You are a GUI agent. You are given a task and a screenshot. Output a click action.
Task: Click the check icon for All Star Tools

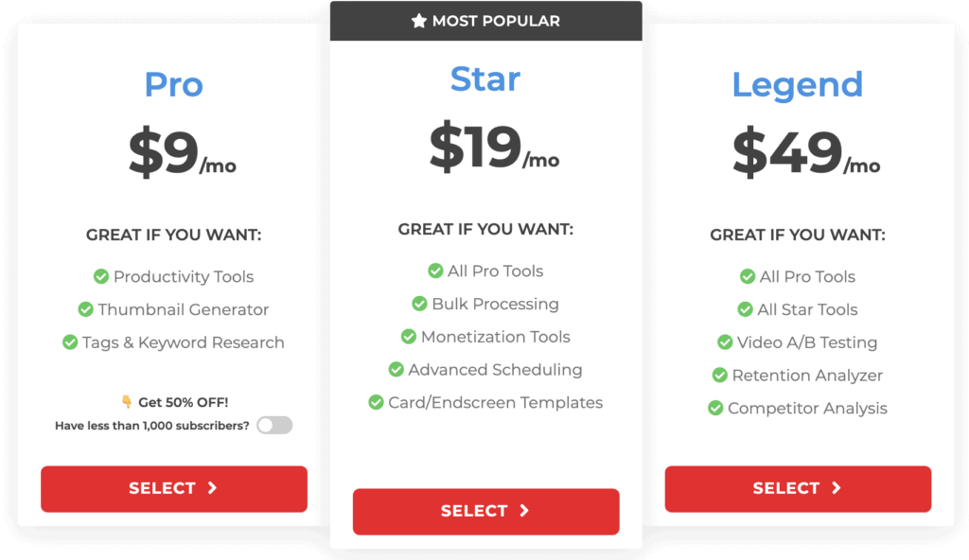click(746, 309)
